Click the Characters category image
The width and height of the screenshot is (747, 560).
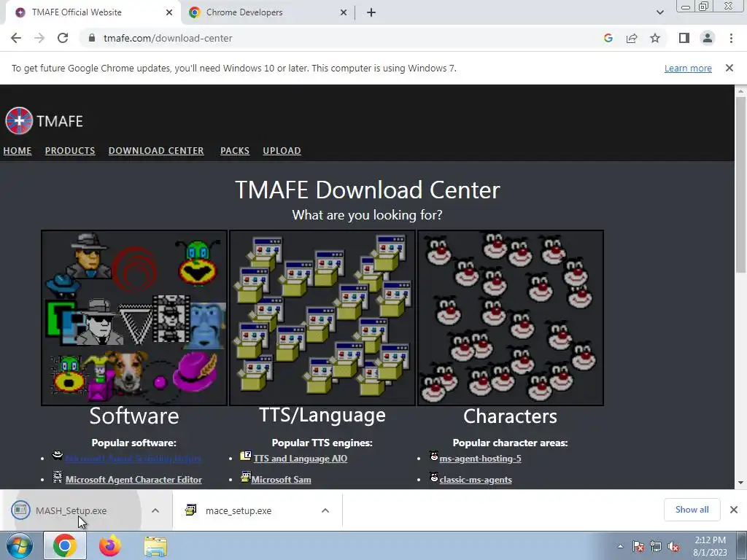point(510,318)
